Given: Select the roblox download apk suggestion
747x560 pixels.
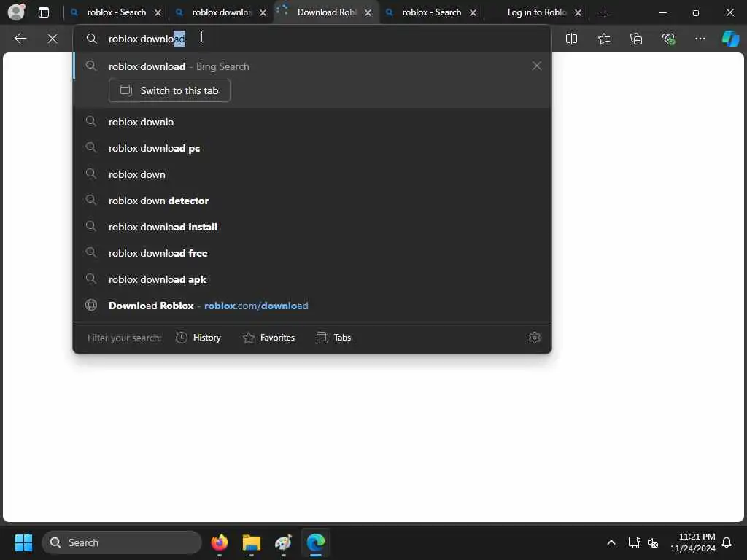Looking at the screenshot, I should (312, 279).
